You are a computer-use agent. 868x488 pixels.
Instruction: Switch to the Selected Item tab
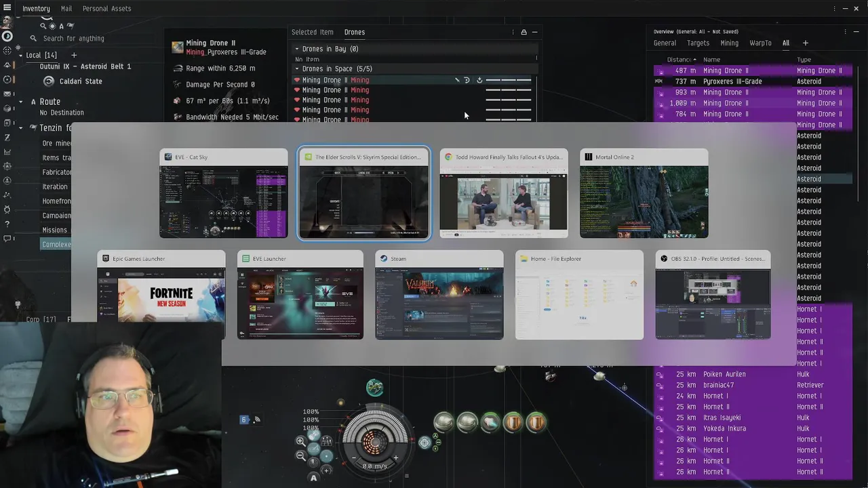pyautogui.click(x=313, y=32)
